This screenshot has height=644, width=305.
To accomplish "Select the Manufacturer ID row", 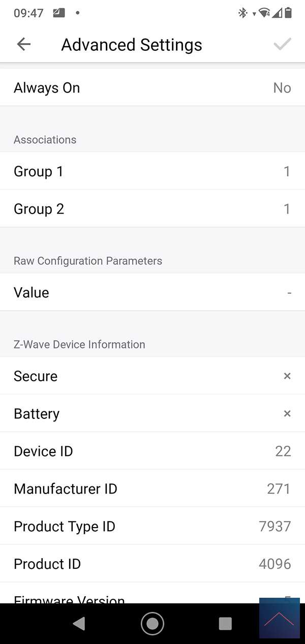I will pyautogui.click(x=152, y=489).
